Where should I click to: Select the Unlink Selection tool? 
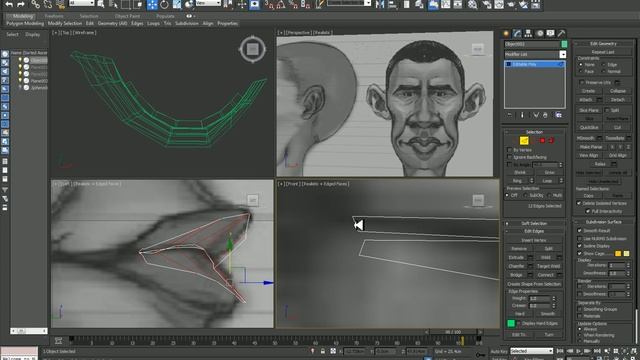[48, 4]
